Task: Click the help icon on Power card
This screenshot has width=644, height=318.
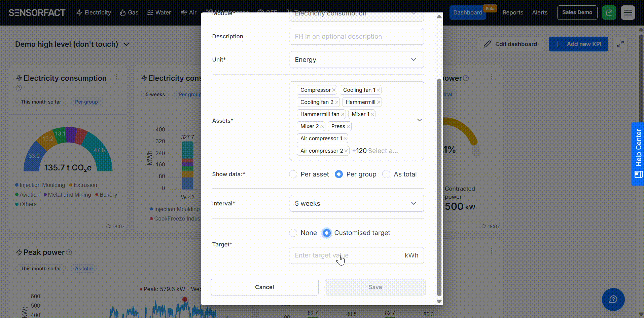Action: (466, 78)
